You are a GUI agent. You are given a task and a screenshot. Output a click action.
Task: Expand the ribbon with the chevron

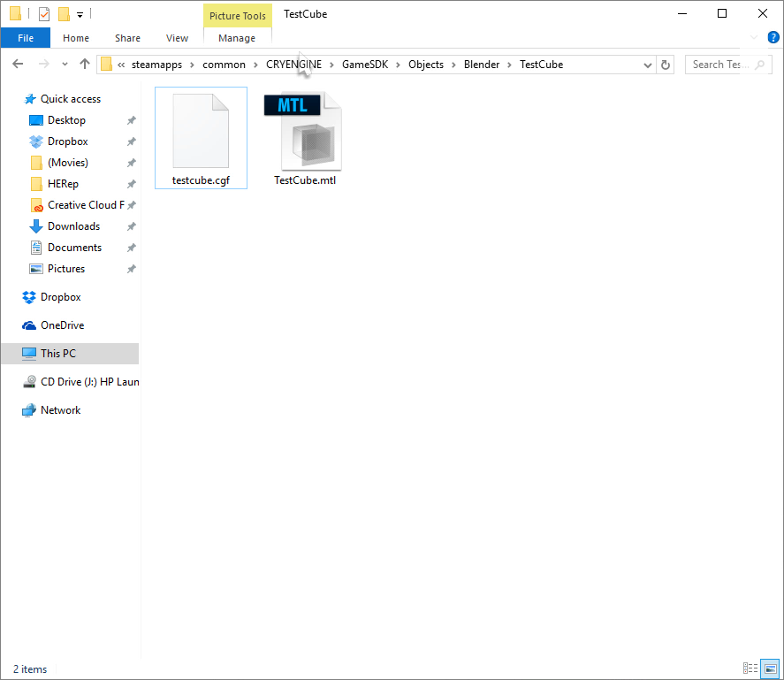tap(753, 37)
